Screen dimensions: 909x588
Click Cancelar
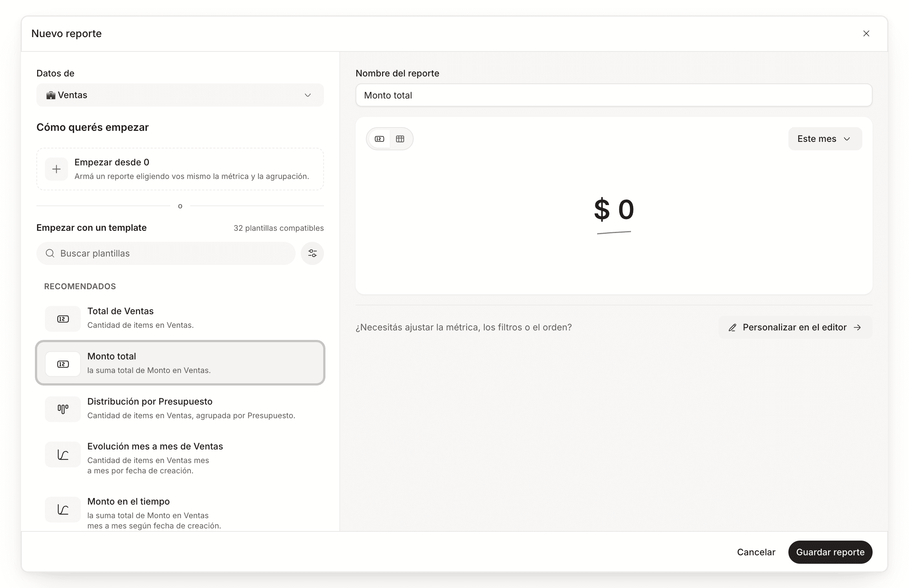[756, 552]
